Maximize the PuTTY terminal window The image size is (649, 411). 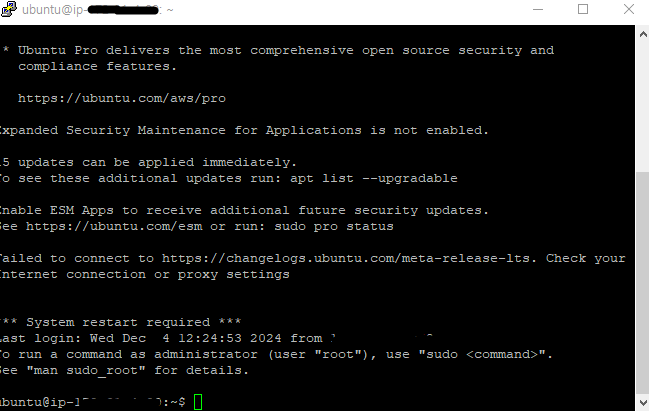(x=583, y=9)
